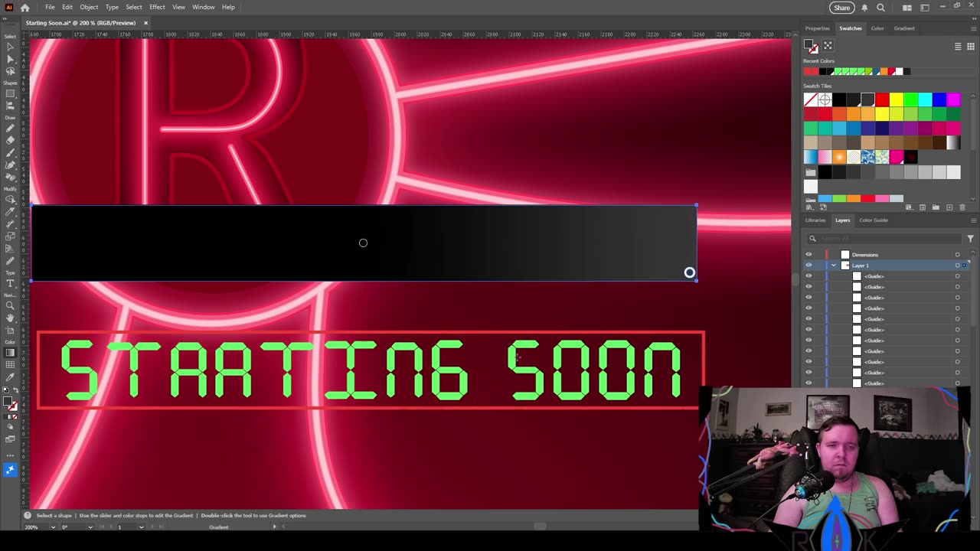Open Swatches panel hamburger menu
Viewport: 980px width, 551px height.
click(973, 28)
